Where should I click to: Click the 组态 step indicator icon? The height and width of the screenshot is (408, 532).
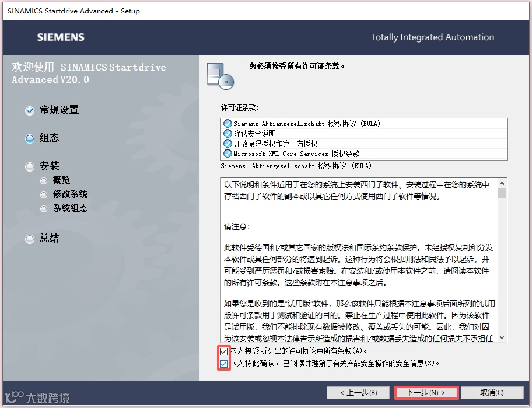(30, 139)
